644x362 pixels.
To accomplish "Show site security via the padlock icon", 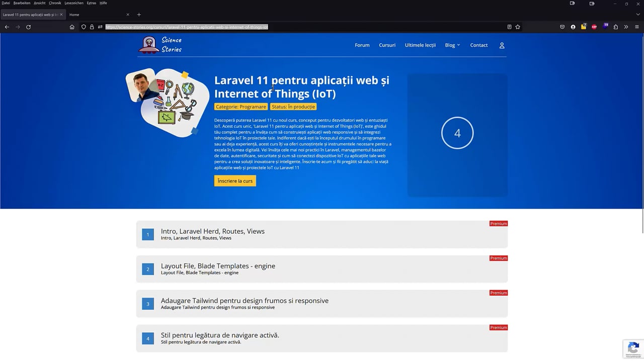I will point(92,27).
